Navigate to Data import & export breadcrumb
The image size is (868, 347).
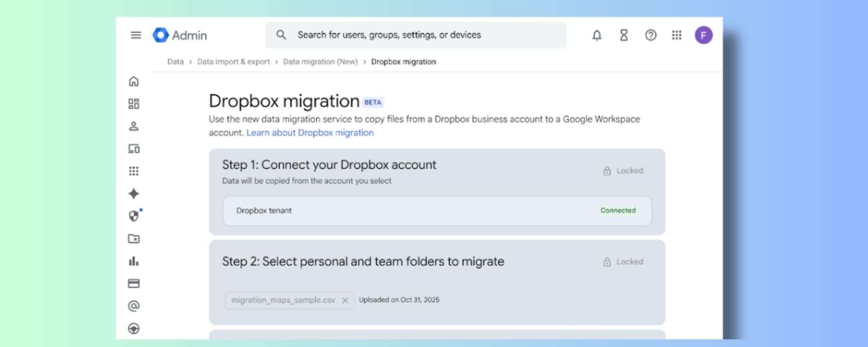233,62
